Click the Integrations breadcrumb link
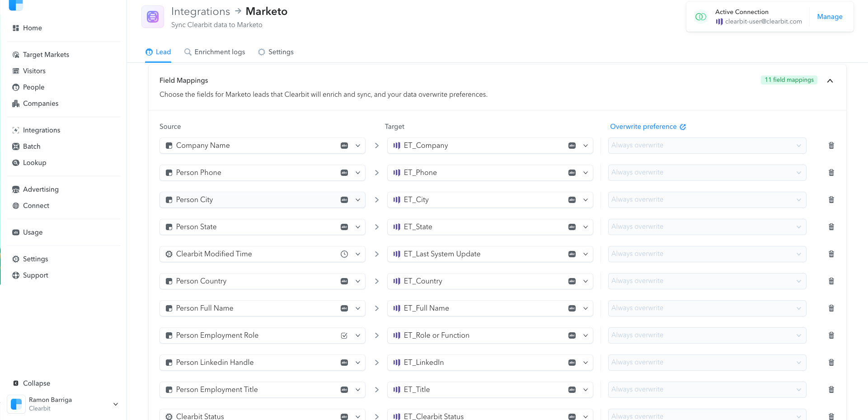The width and height of the screenshot is (868, 420). [x=201, y=12]
